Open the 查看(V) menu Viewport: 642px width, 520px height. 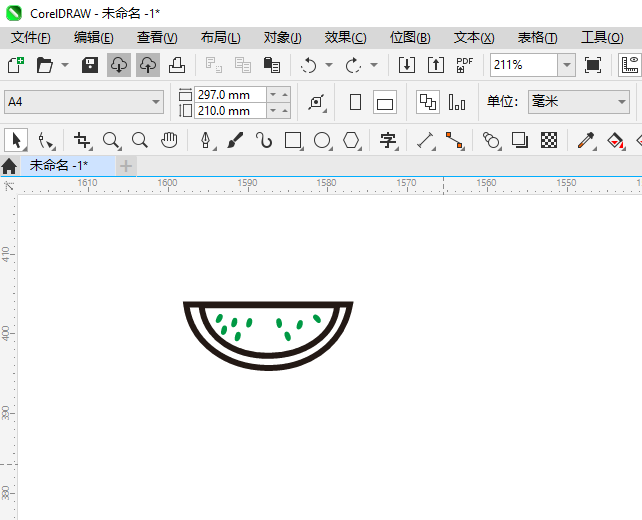[x=157, y=38]
